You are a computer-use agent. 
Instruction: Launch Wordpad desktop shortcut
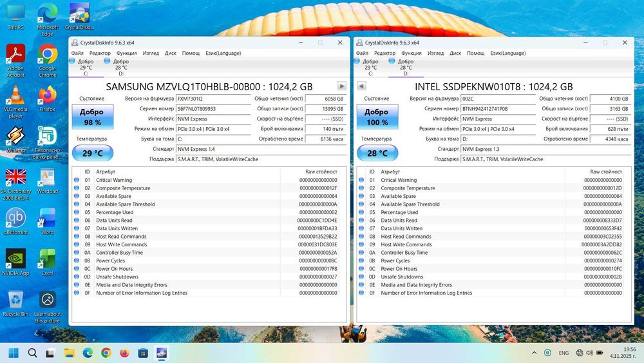[x=47, y=181]
